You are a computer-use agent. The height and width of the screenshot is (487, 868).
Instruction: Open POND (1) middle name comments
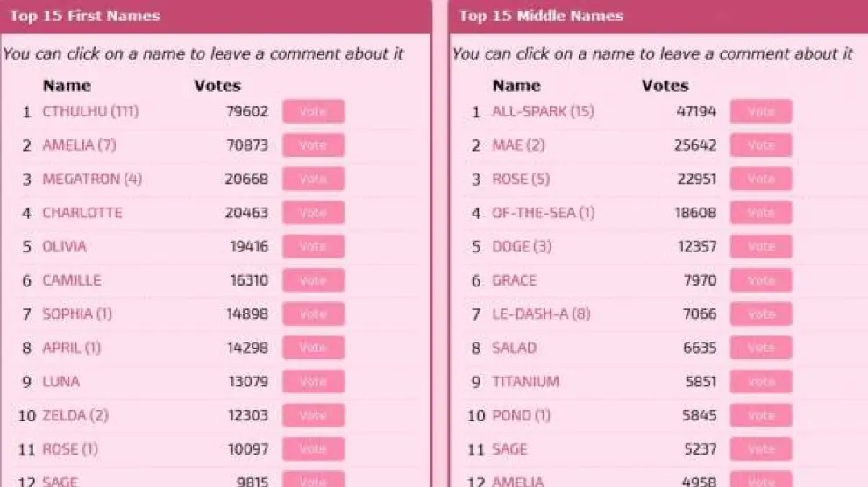pos(521,415)
